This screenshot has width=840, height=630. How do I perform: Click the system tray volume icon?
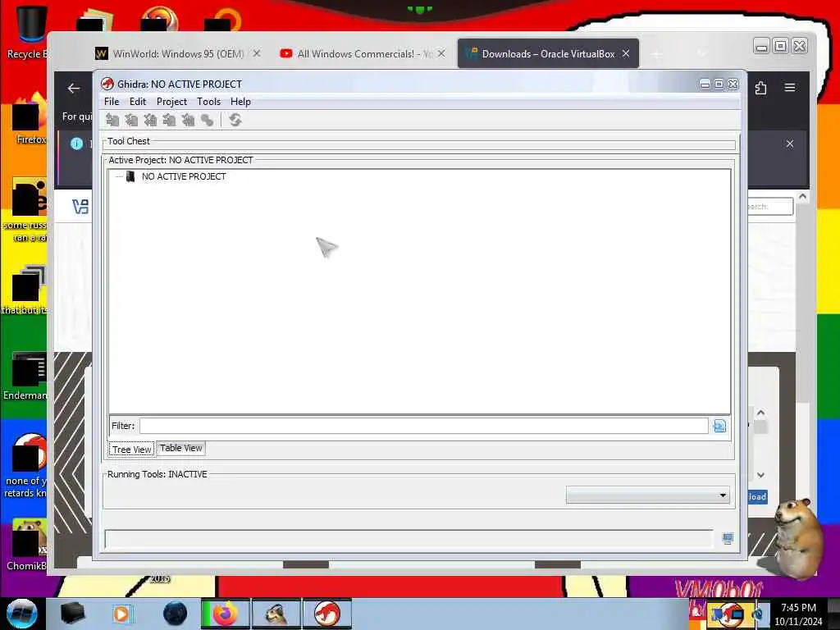(759, 614)
